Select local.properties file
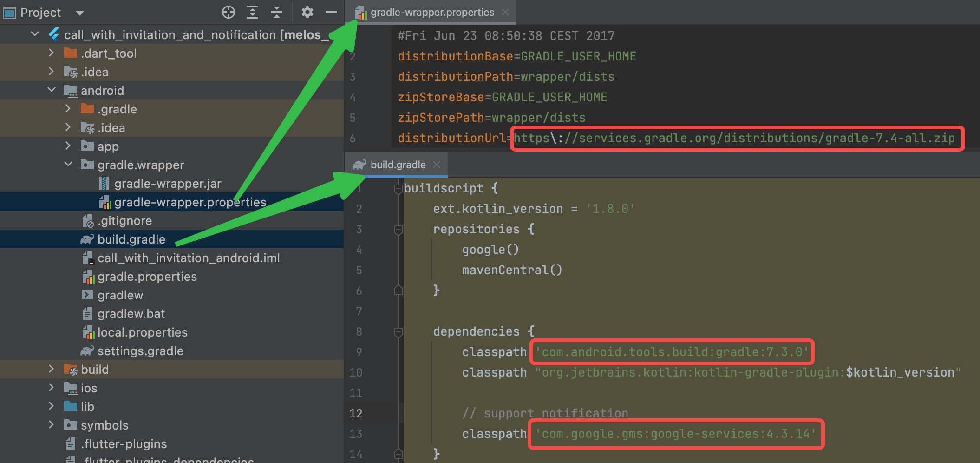Screen dimensions: 980x463 143,332
